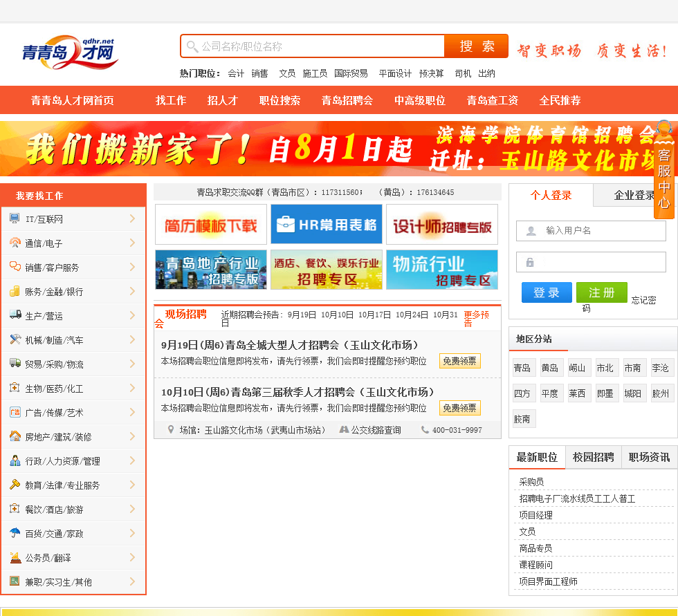Click the green 注册 button
This screenshot has width=678, height=616.
point(601,292)
